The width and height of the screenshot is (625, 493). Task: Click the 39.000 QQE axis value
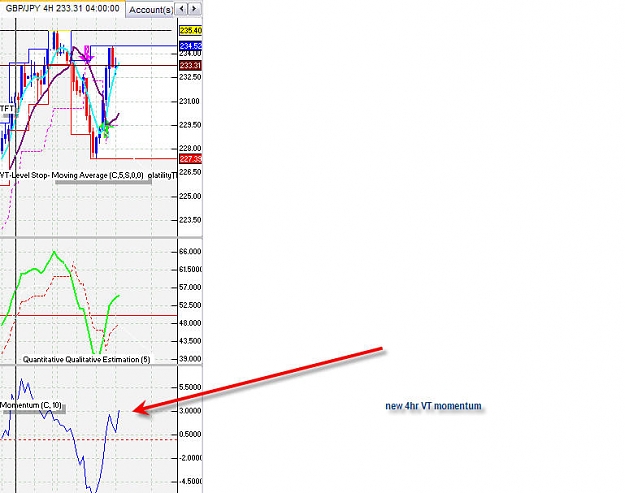pos(190,359)
